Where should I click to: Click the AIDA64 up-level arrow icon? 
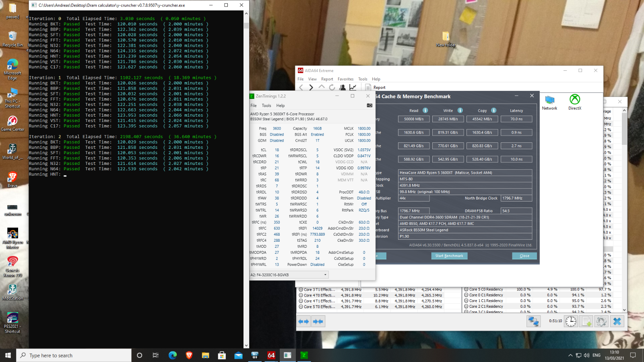click(321, 87)
